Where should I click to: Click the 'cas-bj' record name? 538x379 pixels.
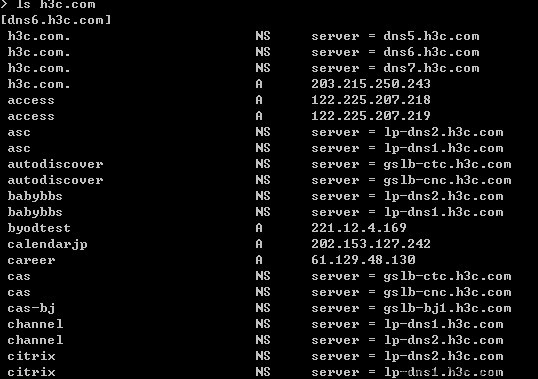31,309
